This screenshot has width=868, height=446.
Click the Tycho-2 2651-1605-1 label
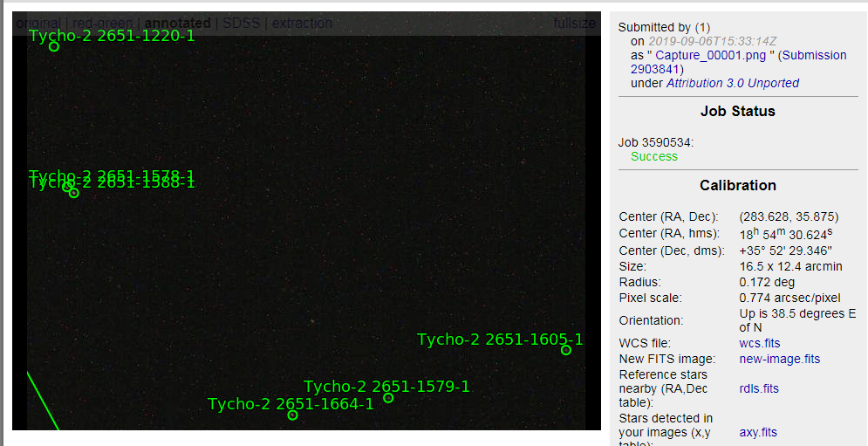click(500, 340)
